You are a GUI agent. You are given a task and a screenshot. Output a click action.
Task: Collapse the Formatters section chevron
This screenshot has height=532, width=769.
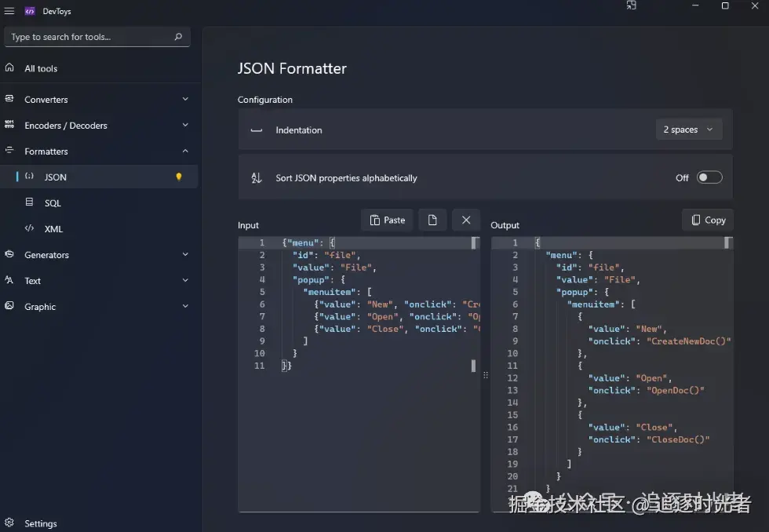[185, 151]
